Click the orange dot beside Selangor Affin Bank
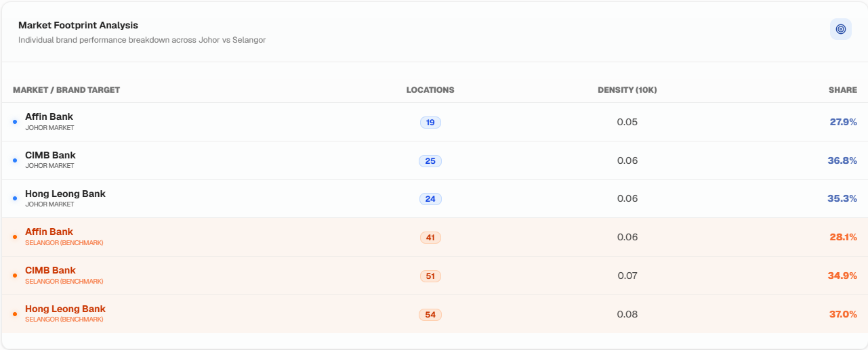868x350 pixels. (x=15, y=237)
